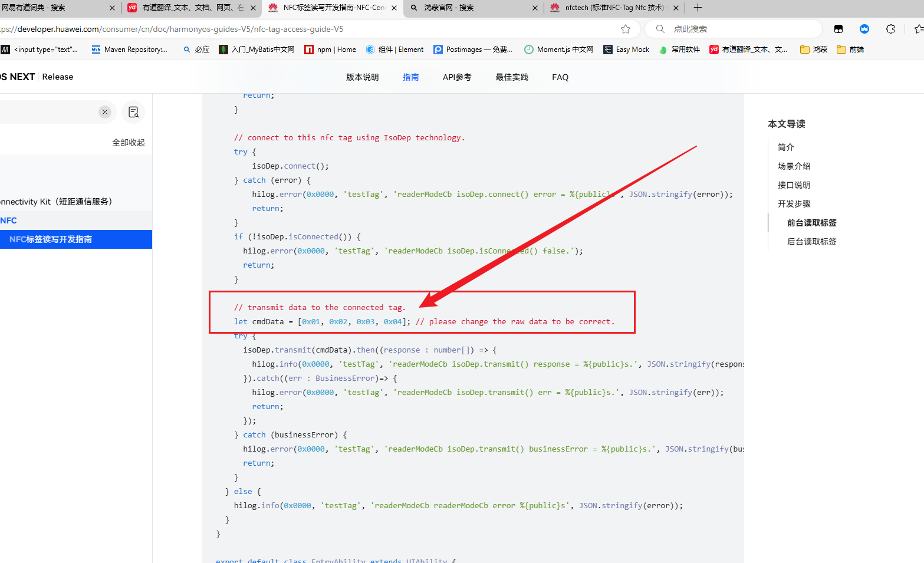Screen dimensions: 924x563
Task: Close the 鸿蒙官网 search tab
Action: point(535,8)
